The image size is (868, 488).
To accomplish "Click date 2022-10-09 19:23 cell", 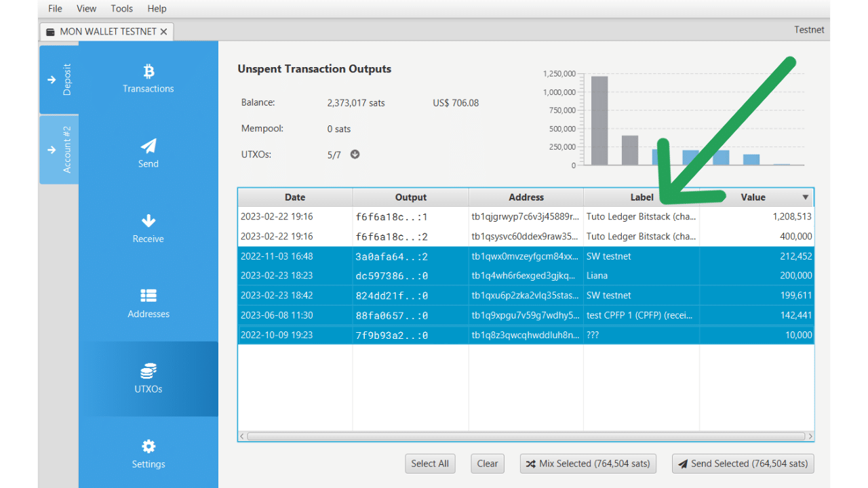I will click(295, 335).
